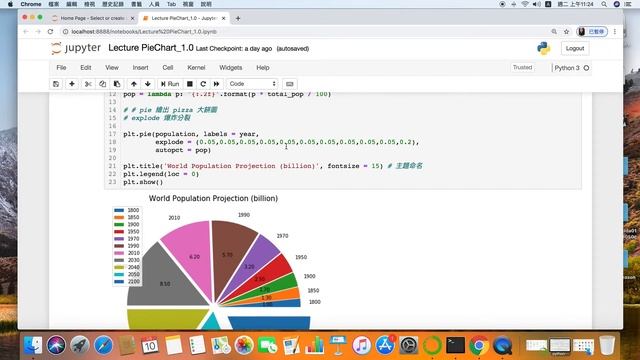Viewport: 640px width, 360px height.
Task: Place the cursor in the plt.title code line
Action: pyautogui.click(x=273, y=166)
